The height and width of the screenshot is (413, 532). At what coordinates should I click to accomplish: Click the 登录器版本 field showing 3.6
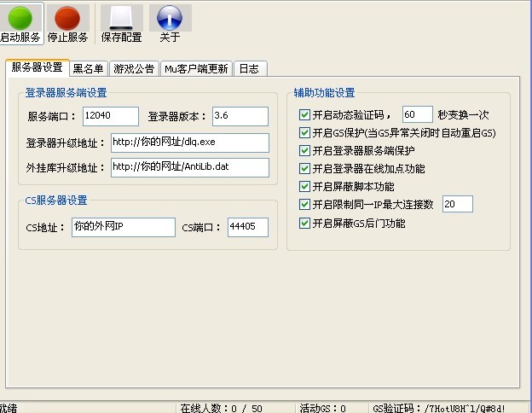[x=240, y=116]
